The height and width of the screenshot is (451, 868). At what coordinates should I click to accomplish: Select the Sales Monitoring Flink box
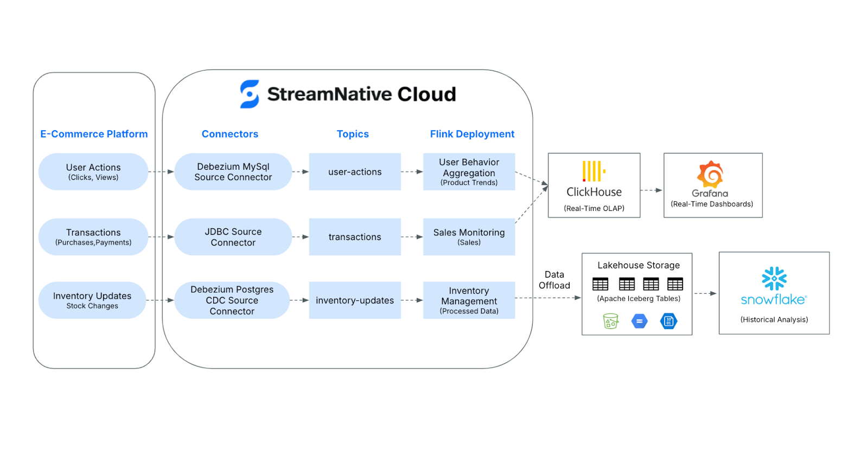[x=469, y=237]
